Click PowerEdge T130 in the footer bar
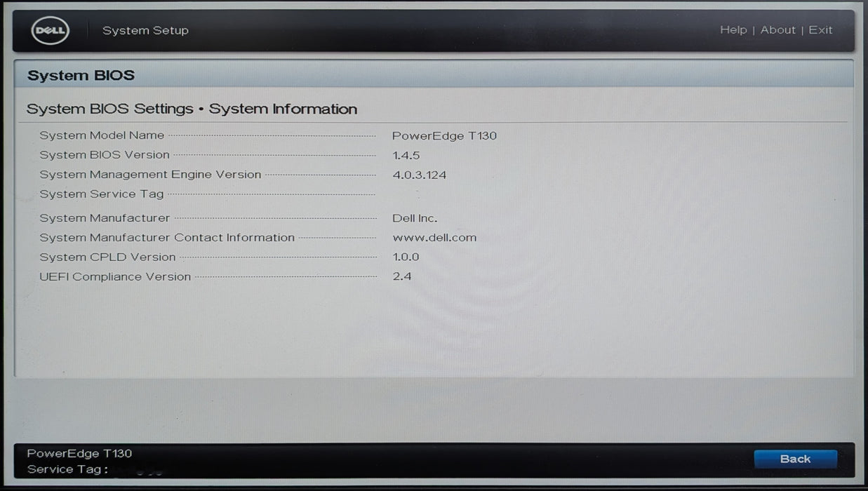 point(79,453)
